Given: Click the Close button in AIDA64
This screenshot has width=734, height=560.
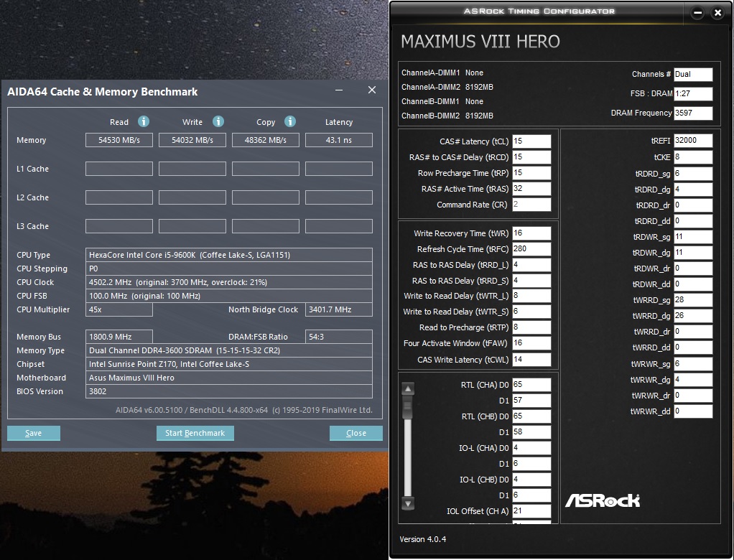Looking at the screenshot, I should point(356,433).
